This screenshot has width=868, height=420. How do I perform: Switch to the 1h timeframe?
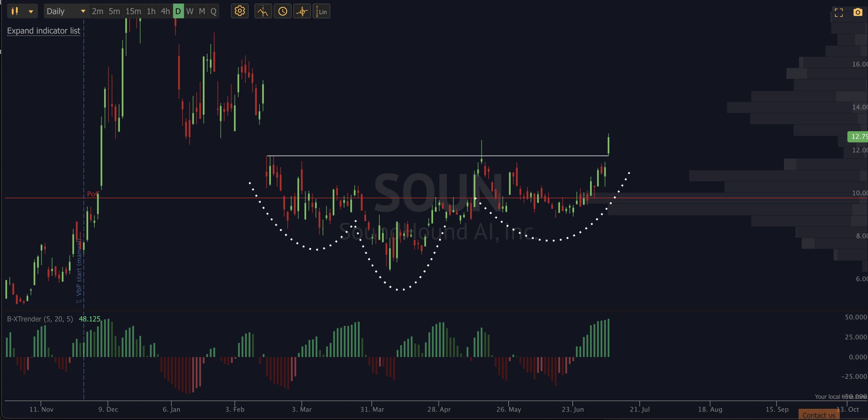pos(151,11)
